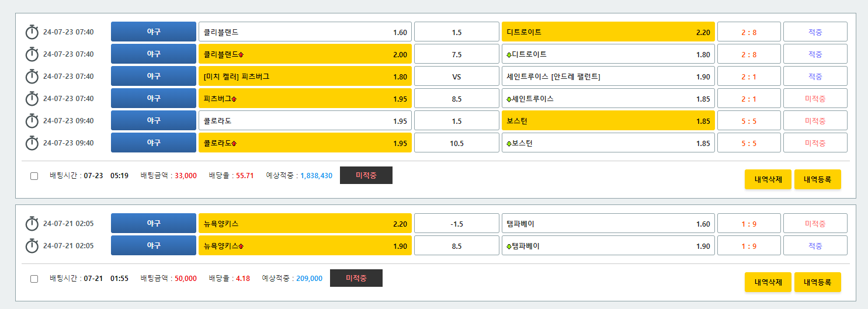
Task: Select the 보스턴 1.85 highlighted handicap pick
Action: coord(607,121)
